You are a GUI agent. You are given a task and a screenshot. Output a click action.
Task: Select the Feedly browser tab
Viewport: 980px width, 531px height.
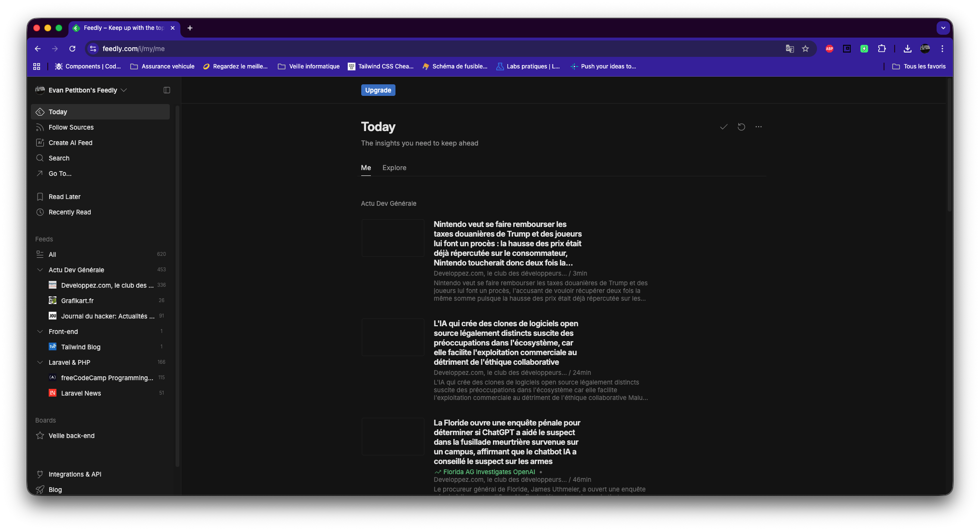tap(124, 28)
